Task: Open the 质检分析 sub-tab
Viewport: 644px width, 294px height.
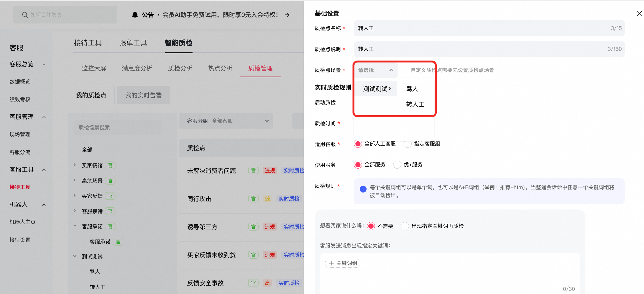Action: click(x=180, y=68)
